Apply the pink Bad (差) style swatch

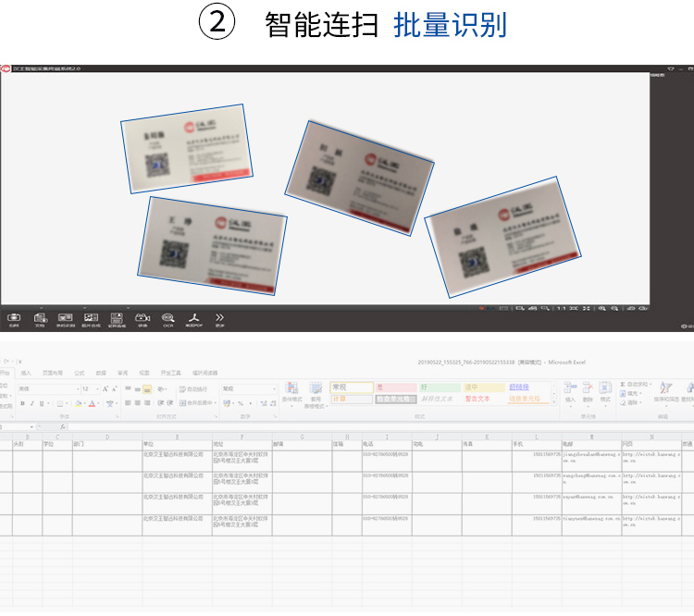coord(396,388)
